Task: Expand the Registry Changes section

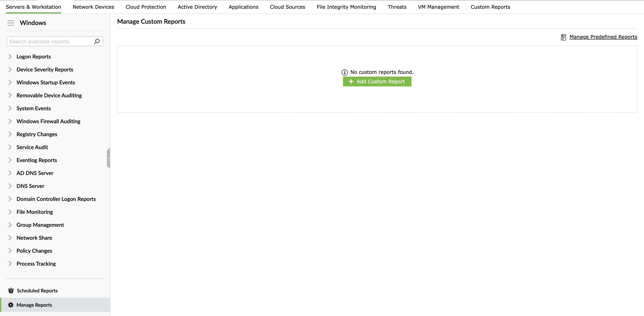Action: 10,134
